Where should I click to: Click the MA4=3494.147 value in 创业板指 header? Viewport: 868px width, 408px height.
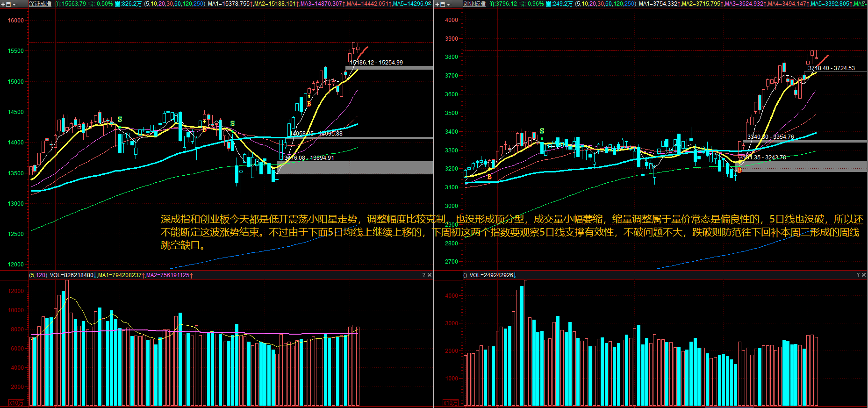point(789,4)
